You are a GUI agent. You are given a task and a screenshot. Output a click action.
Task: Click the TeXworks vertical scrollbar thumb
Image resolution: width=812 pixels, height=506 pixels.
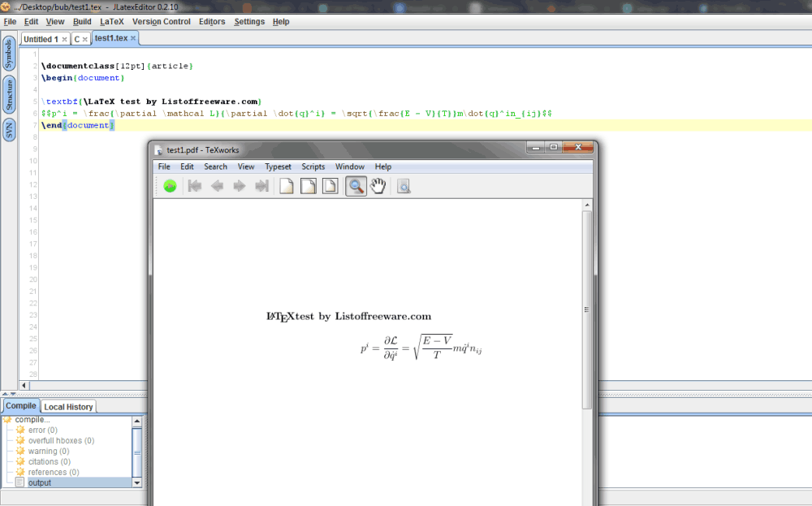click(587, 309)
